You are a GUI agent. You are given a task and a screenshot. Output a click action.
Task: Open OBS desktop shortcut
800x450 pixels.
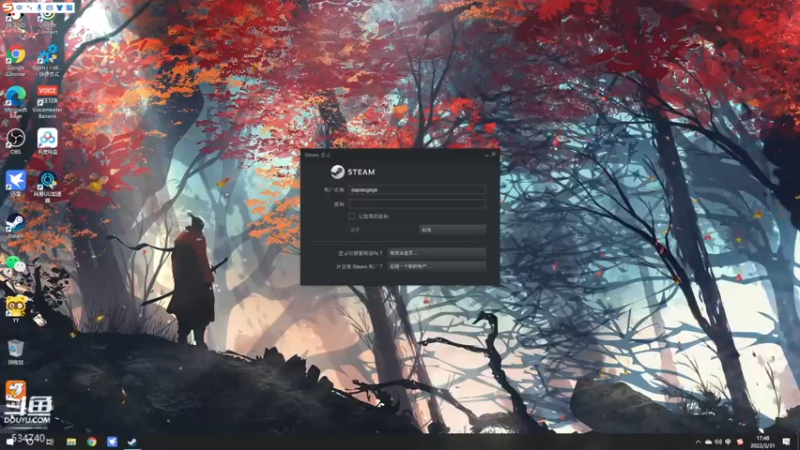tap(16, 141)
